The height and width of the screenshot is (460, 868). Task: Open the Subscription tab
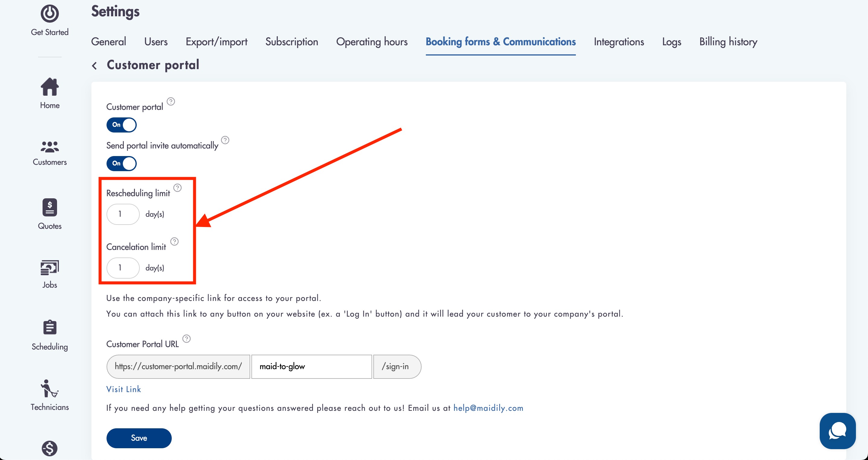pyautogui.click(x=292, y=42)
